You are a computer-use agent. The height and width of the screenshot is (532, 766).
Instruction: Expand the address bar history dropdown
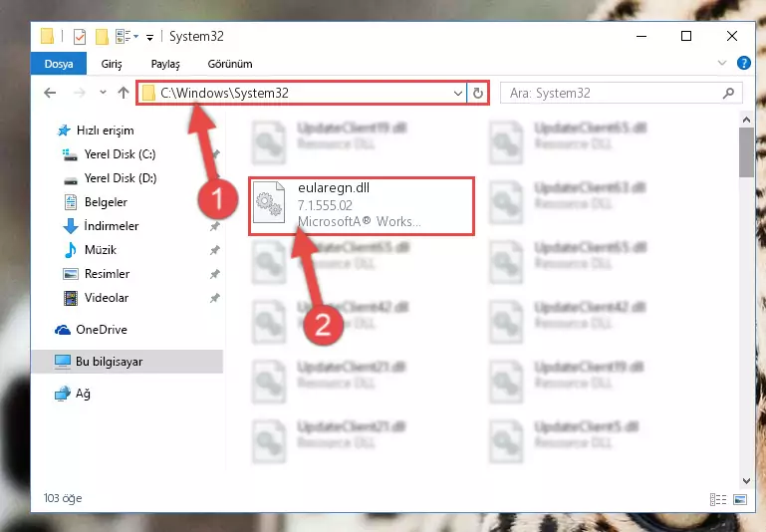[458, 93]
